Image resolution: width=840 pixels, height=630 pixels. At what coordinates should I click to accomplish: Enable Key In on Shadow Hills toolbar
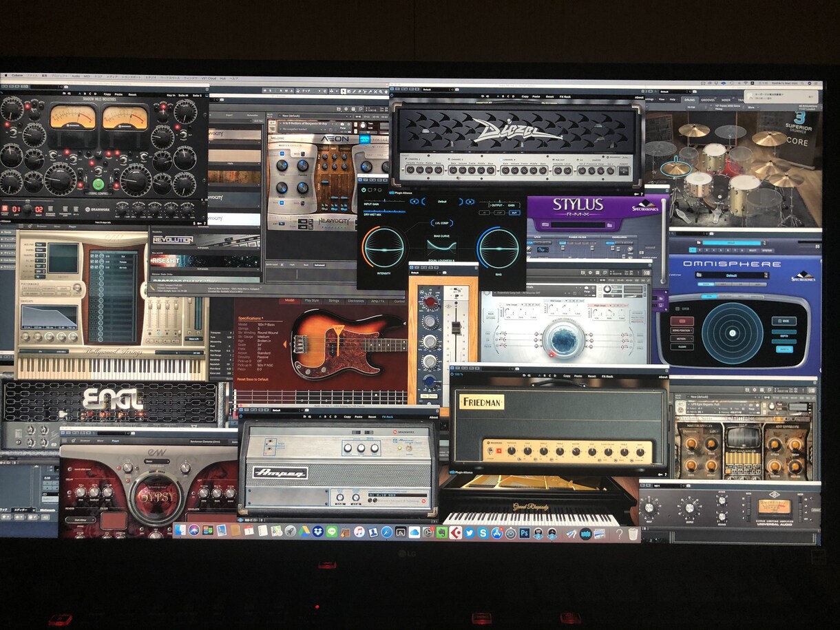click(x=171, y=94)
